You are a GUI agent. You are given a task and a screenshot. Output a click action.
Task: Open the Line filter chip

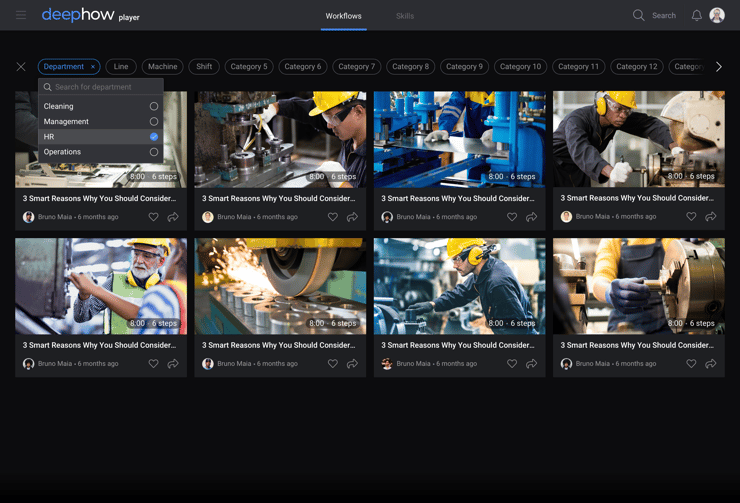(x=121, y=67)
